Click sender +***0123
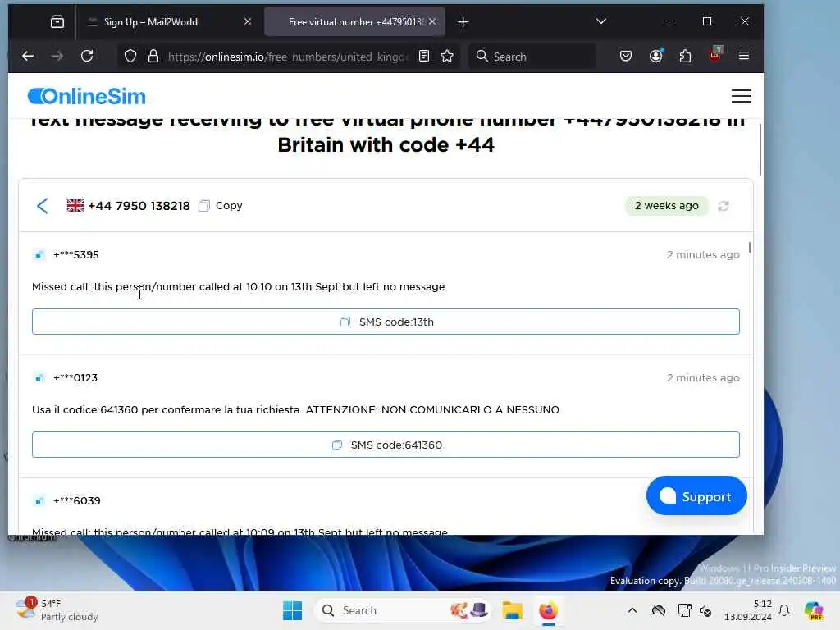Image resolution: width=840 pixels, height=630 pixels. click(75, 377)
